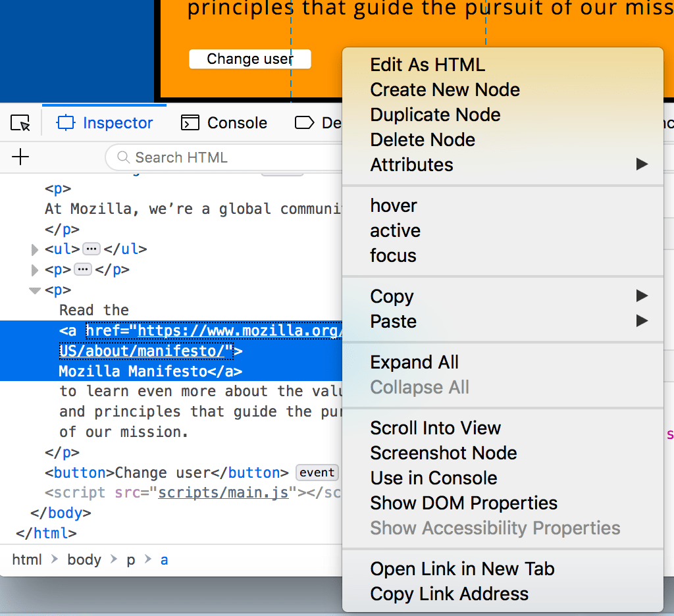Click the Debugger tab's tag-shaped icon
The width and height of the screenshot is (674, 616).
[305, 122]
